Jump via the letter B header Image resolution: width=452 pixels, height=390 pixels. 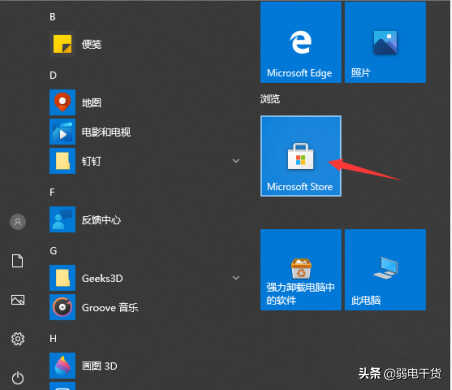(x=52, y=17)
